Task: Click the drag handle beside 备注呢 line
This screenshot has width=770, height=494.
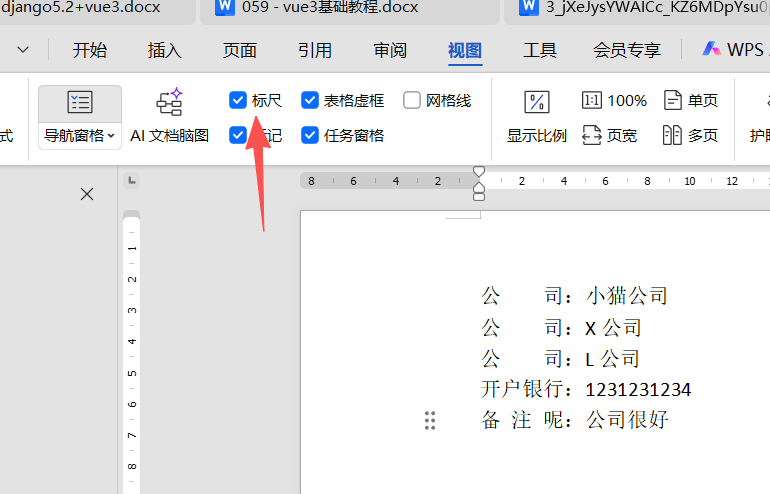Action: 430,421
